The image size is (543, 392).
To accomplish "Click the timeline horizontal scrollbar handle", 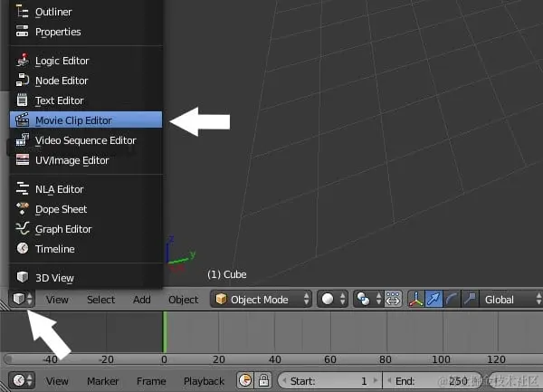I will point(9,359).
